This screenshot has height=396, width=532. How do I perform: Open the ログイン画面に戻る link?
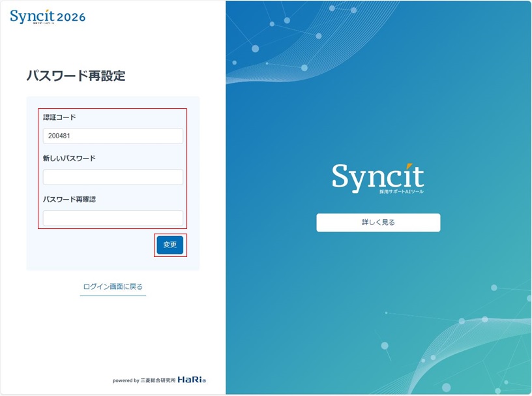pyautogui.click(x=113, y=286)
